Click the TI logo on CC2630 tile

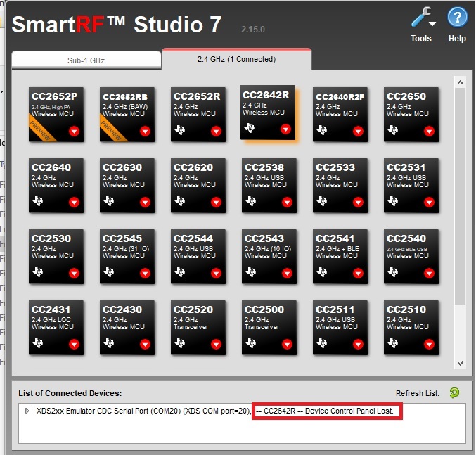click(x=109, y=201)
